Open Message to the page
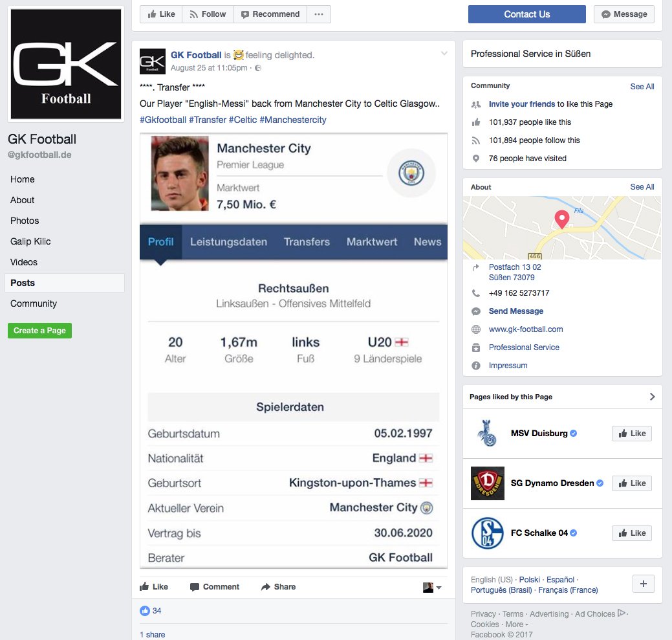This screenshot has height=640, width=672. 624,14
